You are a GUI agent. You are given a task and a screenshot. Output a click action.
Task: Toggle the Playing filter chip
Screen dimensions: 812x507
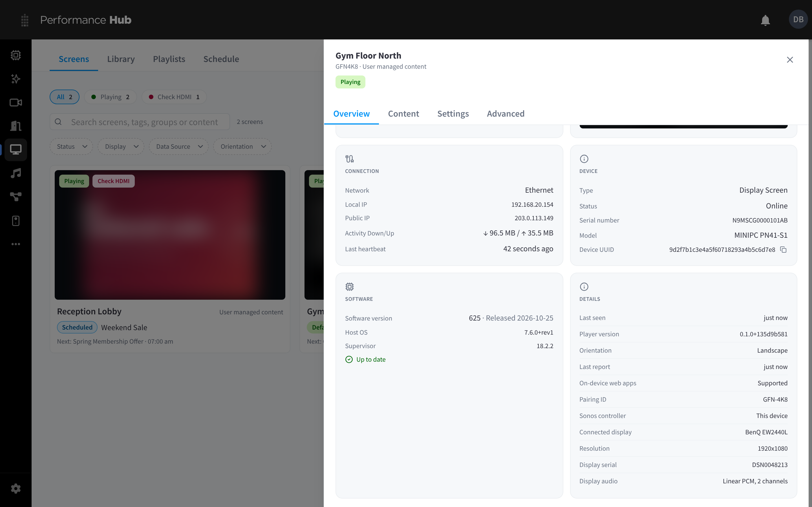tap(111, 97)
